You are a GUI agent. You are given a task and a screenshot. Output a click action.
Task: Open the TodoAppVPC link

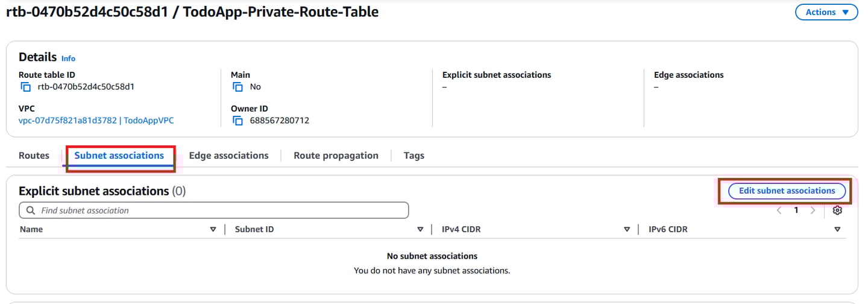(96, 121)
